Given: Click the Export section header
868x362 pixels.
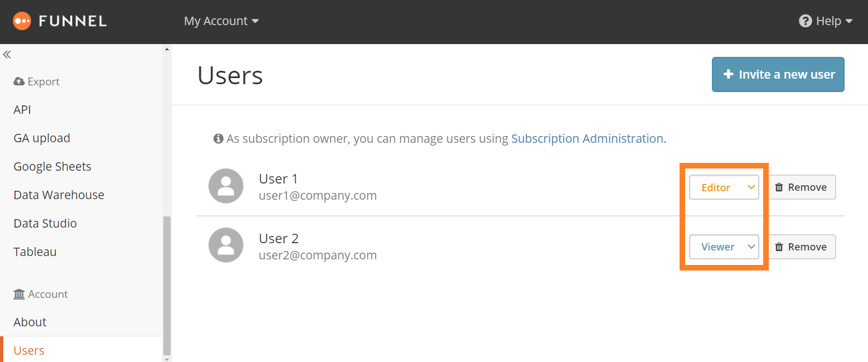Looking at the screenshot, I should [36, 81].
